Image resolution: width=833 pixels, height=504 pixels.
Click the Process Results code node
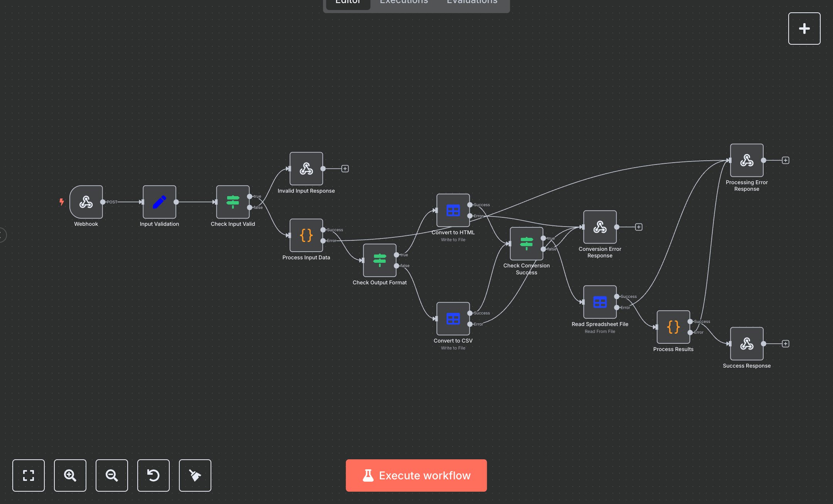pyautogui.click(x=673, y=327)
